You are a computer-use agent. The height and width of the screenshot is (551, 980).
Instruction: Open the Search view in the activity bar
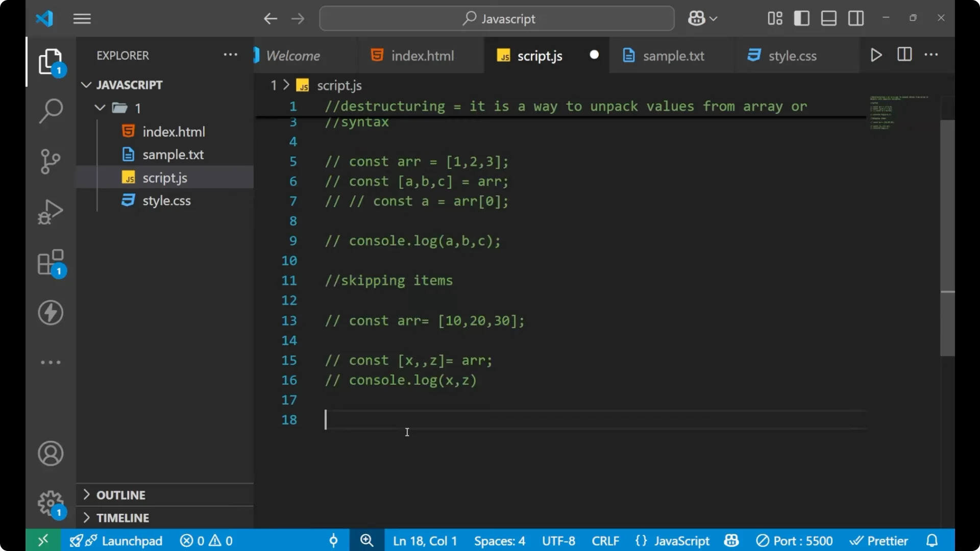pos(50,111)
